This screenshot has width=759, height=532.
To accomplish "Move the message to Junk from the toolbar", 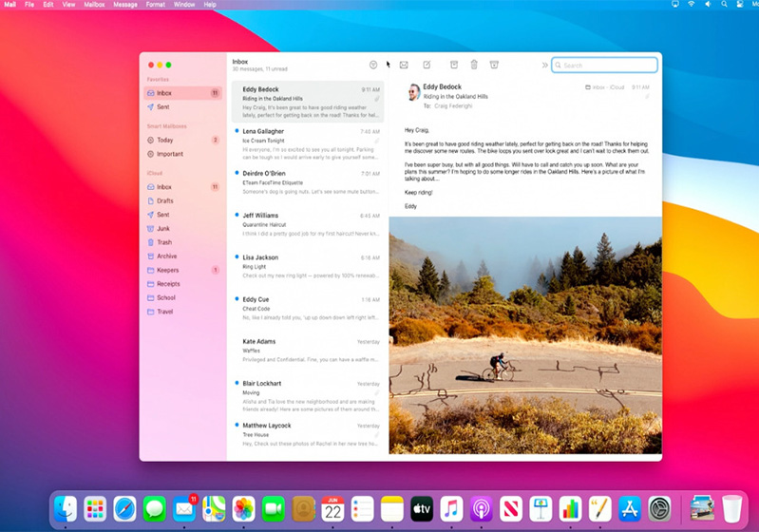I will point(494,65).
